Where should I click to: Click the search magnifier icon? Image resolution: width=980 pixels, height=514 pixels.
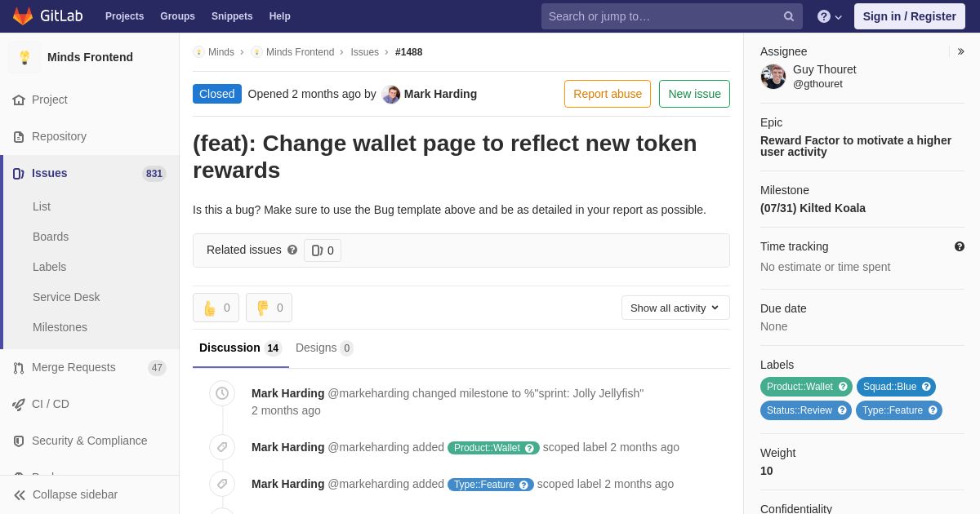789,16
